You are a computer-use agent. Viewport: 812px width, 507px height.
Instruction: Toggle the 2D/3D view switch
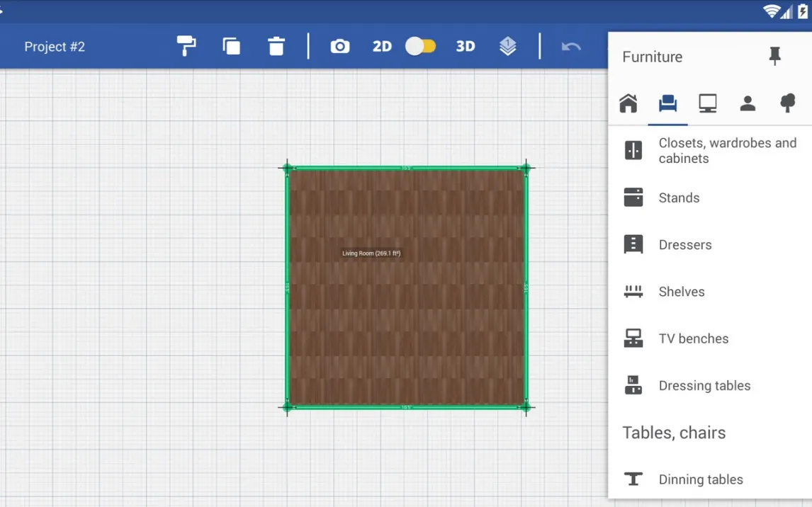(x=421, y=47)
